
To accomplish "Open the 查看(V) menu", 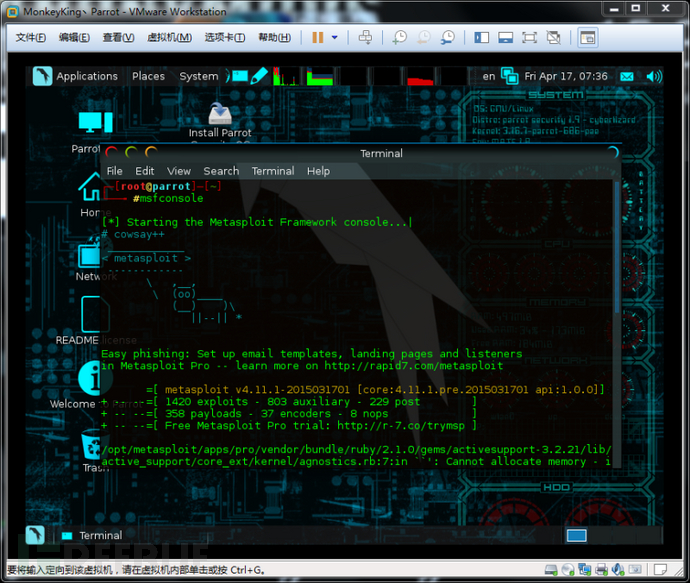I will point(118,37).
